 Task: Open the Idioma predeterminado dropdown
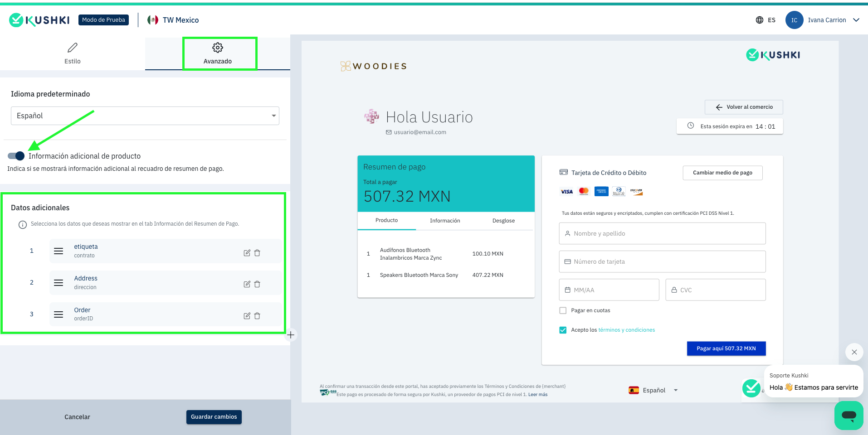(x=145, y=116)
